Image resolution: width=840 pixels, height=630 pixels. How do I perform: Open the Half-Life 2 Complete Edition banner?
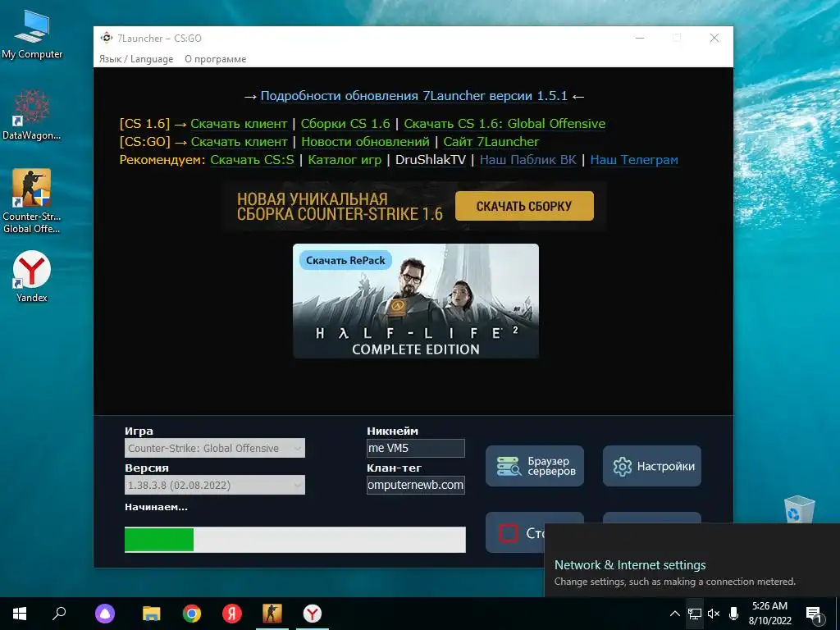tap(416, 301)
